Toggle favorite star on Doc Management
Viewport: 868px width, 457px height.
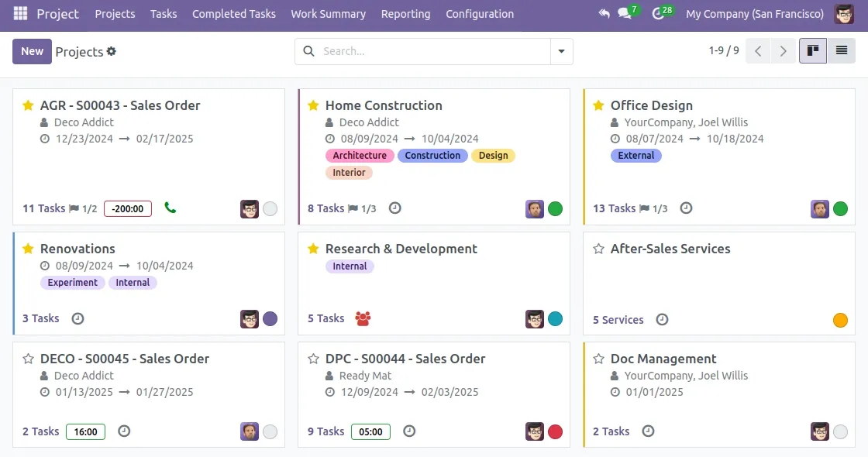tap(598, 359)
